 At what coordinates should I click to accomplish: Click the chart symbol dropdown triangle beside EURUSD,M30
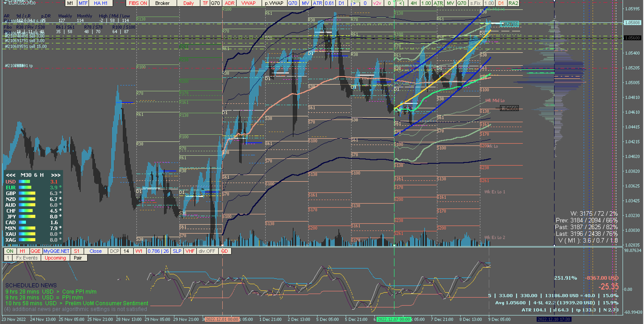(5, 3)
